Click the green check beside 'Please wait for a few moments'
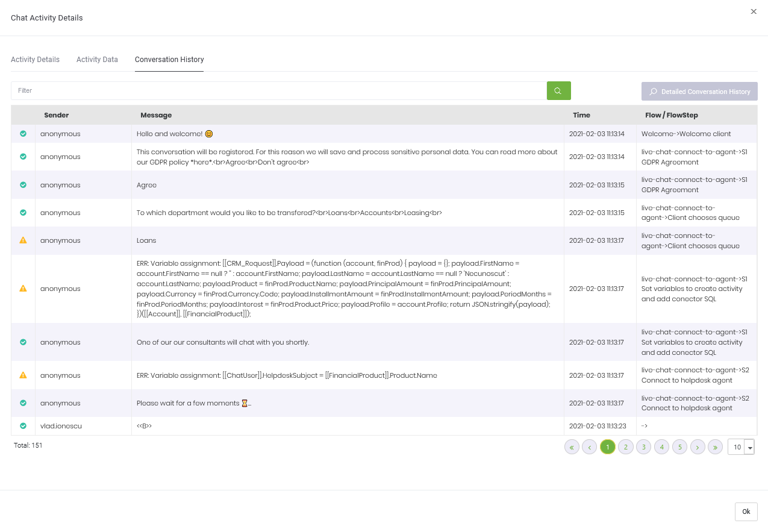The image size is (768, 532). click(23, 402)
